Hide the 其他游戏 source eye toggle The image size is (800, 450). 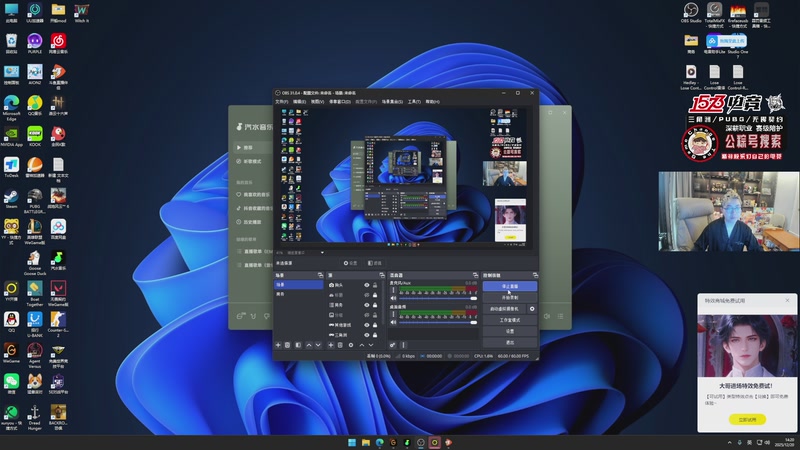tap(366, 325)
